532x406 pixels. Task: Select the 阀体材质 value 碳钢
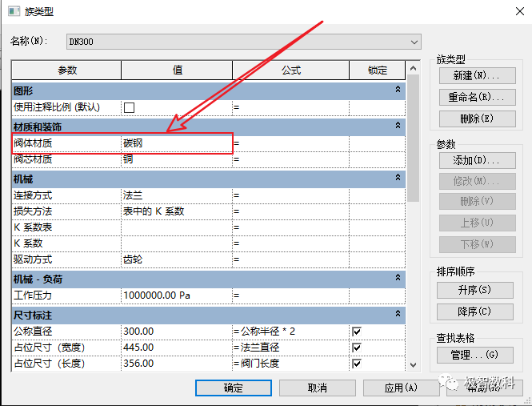click(x=177, y=143)
